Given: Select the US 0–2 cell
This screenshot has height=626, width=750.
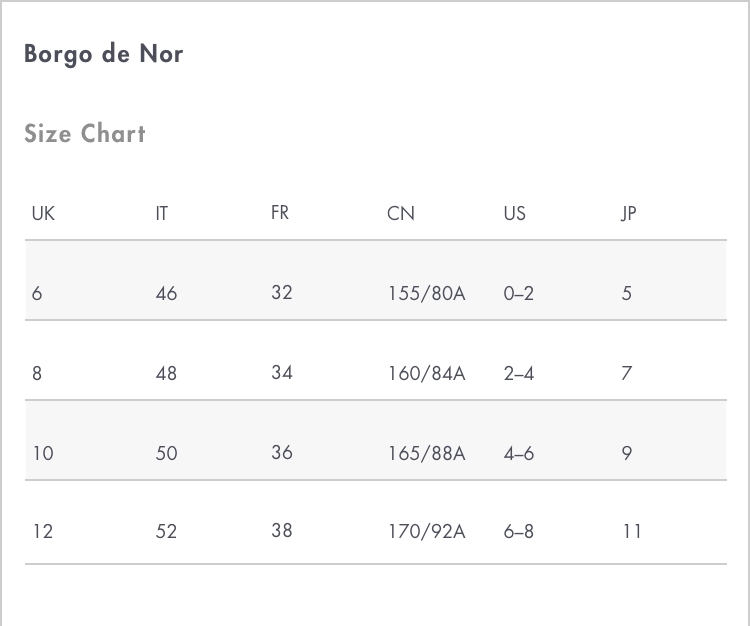Looking at the screenshot, I should coord(518,293).
